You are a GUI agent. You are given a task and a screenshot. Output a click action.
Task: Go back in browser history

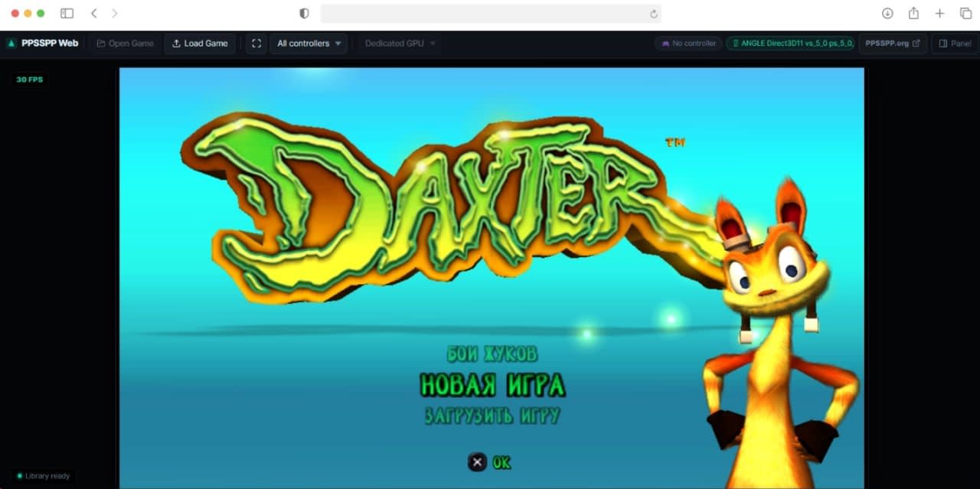[x=93, y=13]
